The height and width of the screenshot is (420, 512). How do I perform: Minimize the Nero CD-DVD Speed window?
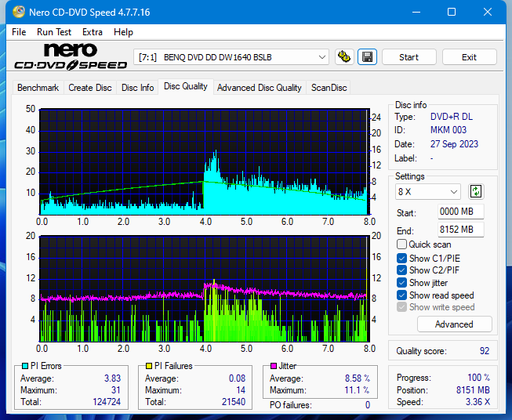click(x=416, y=12)
